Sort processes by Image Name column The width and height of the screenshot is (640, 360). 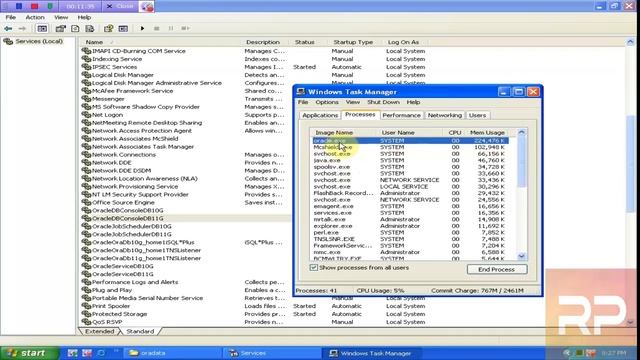[343, 133]
